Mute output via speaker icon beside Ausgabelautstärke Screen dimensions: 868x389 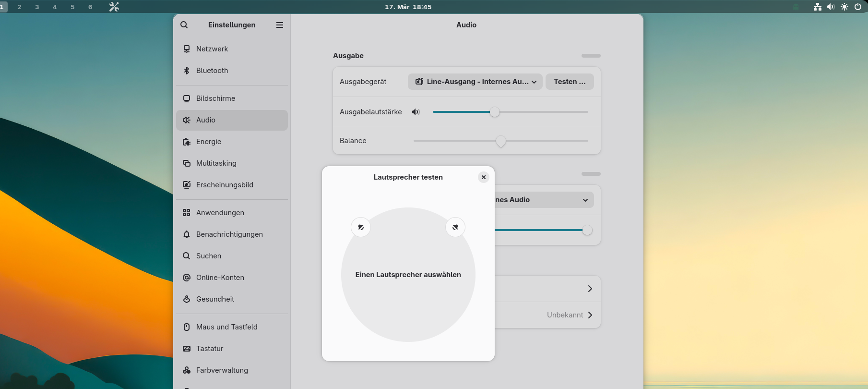[x=416, y=112]
